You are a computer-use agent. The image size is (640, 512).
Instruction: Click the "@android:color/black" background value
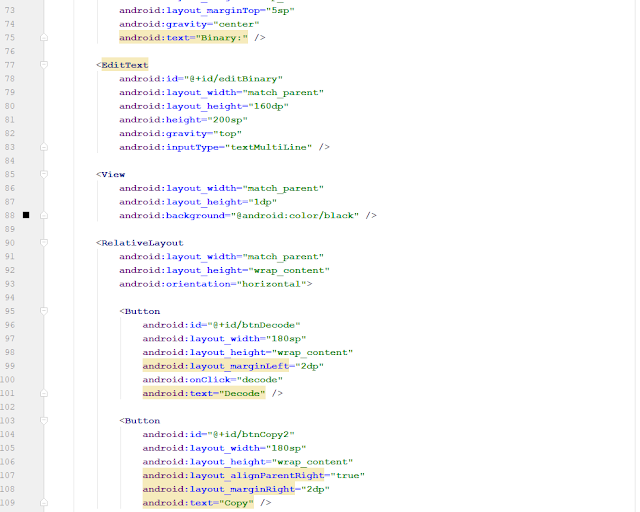click(x=295, y=216)
